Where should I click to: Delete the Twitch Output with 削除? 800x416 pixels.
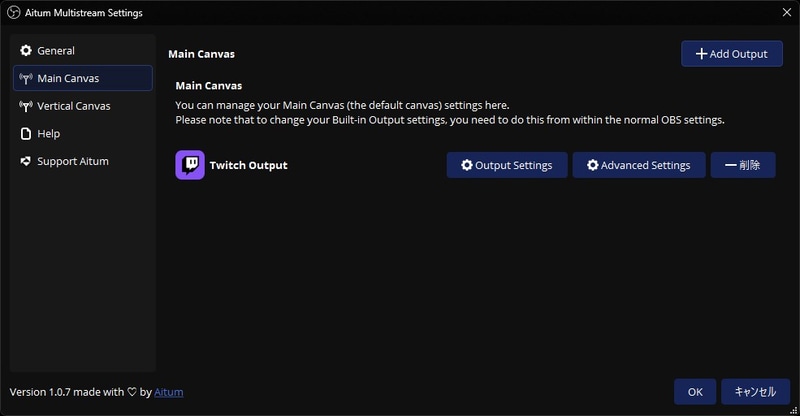tap(743, 165)
